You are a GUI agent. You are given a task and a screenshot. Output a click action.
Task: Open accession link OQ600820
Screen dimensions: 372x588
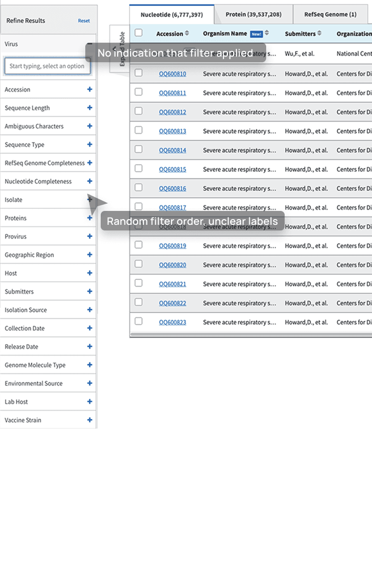tap(172, 265)
